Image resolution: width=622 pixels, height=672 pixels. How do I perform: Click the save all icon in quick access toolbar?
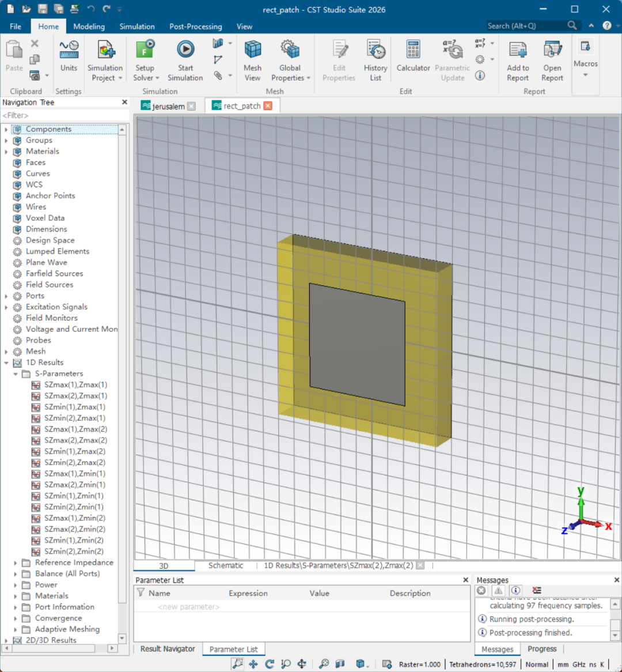tap(58, 9)
